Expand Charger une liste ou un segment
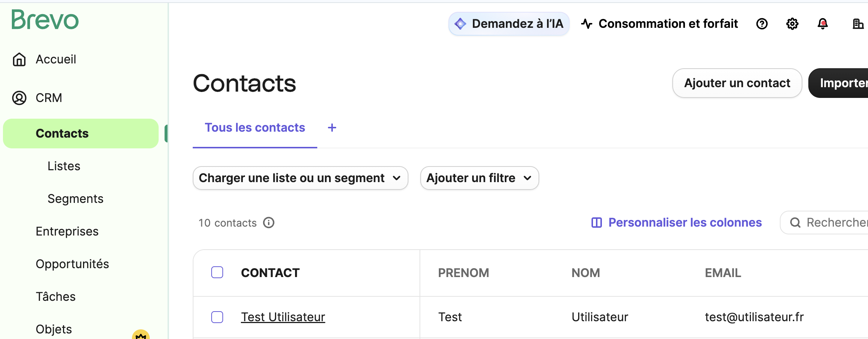Image resolution: width=868 pixels, height=339 pixels. click(x=300, y=178)
